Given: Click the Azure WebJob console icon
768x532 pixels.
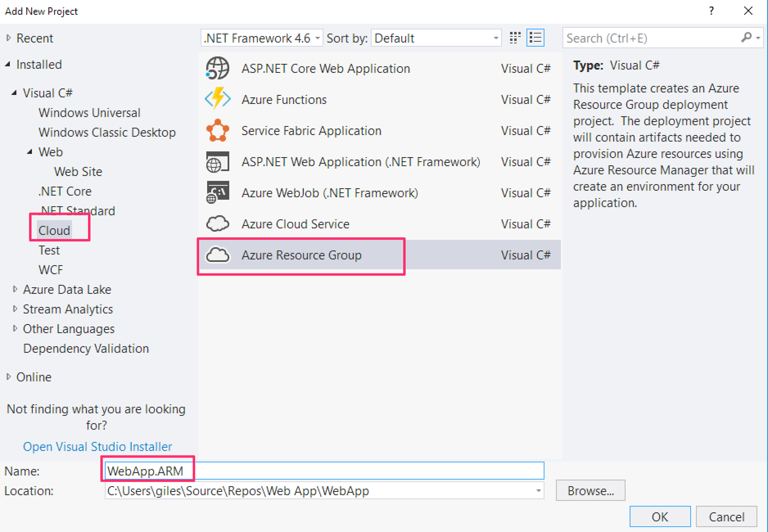Looking at the screenshot, I should pyautogui.click(x=217, y=193).
